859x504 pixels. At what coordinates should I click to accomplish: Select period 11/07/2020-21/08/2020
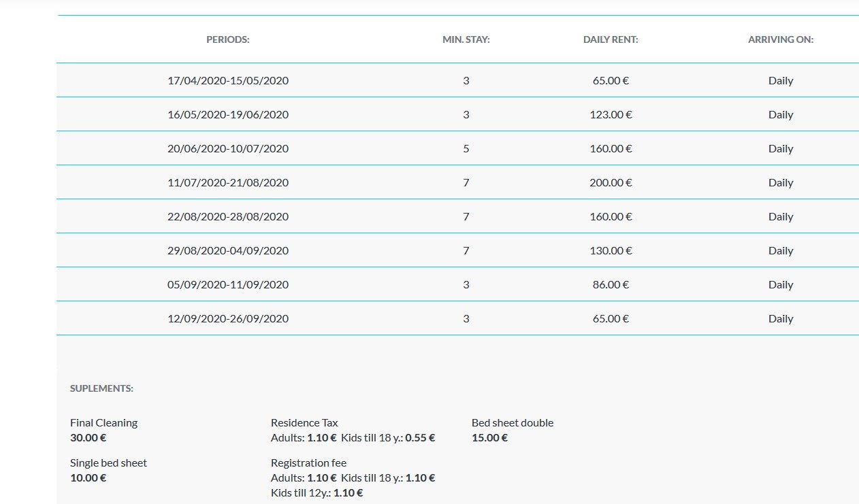(x=228, y=182)
